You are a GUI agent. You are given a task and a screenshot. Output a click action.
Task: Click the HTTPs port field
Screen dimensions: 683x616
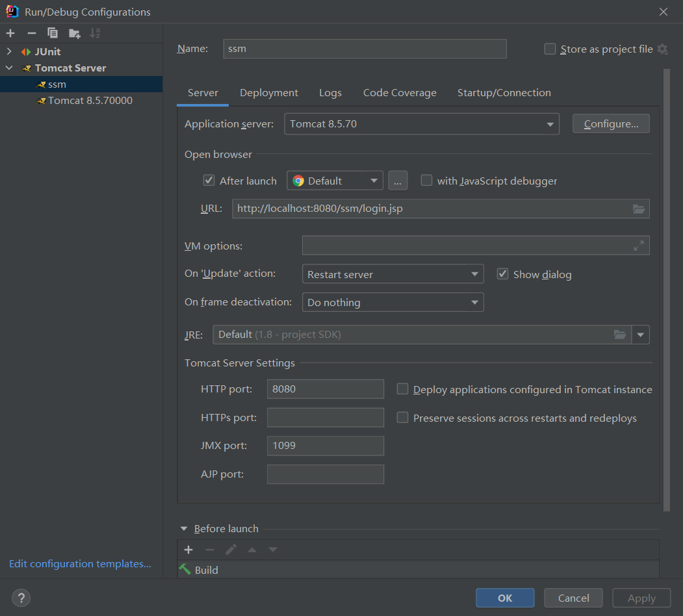326,418
